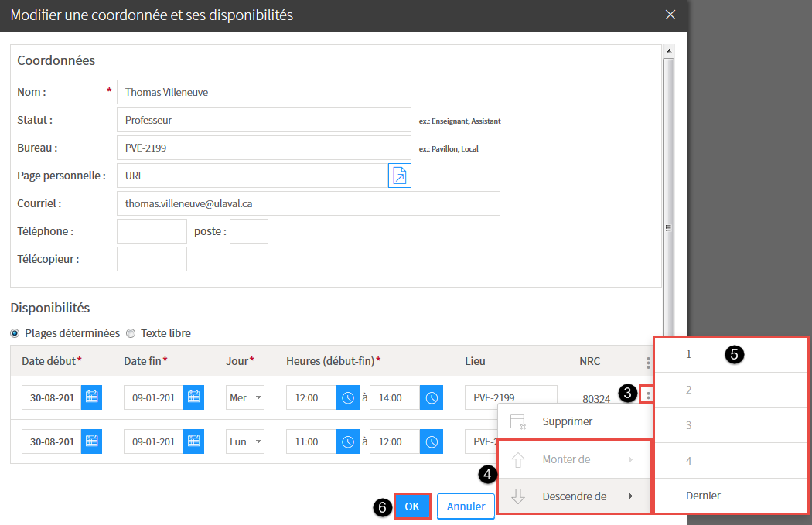Click the Lieu field in Mer row
Viewport: 812px width, 525px height.
click(511, 397)
